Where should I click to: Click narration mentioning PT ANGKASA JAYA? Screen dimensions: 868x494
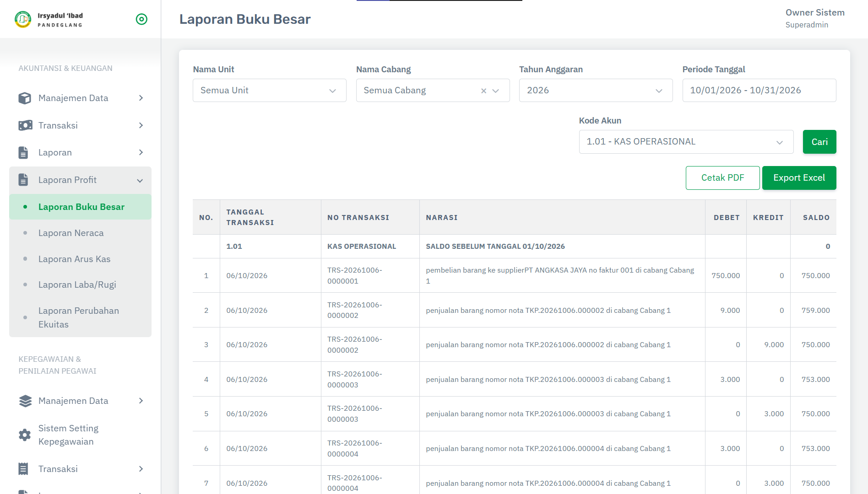(x=560, y=275)
